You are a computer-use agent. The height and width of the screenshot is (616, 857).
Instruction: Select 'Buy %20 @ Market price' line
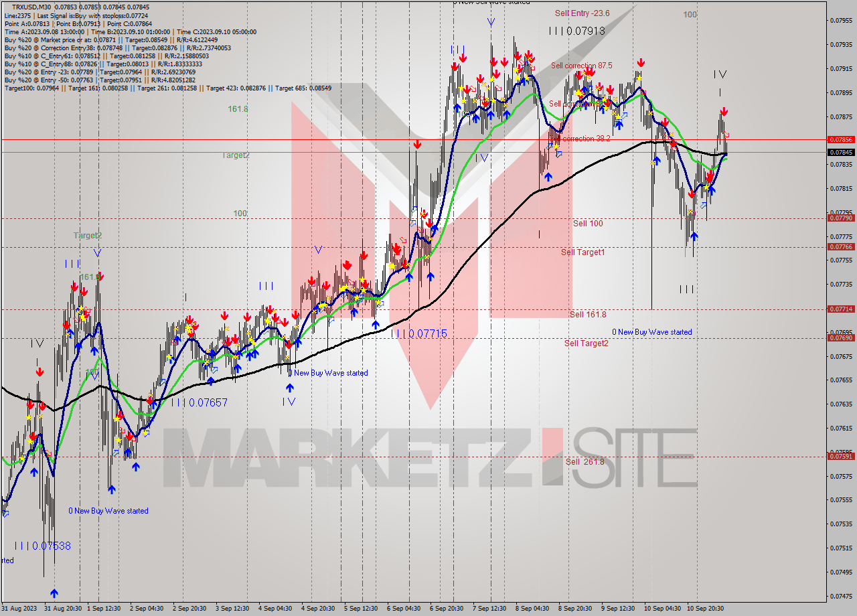110,40
